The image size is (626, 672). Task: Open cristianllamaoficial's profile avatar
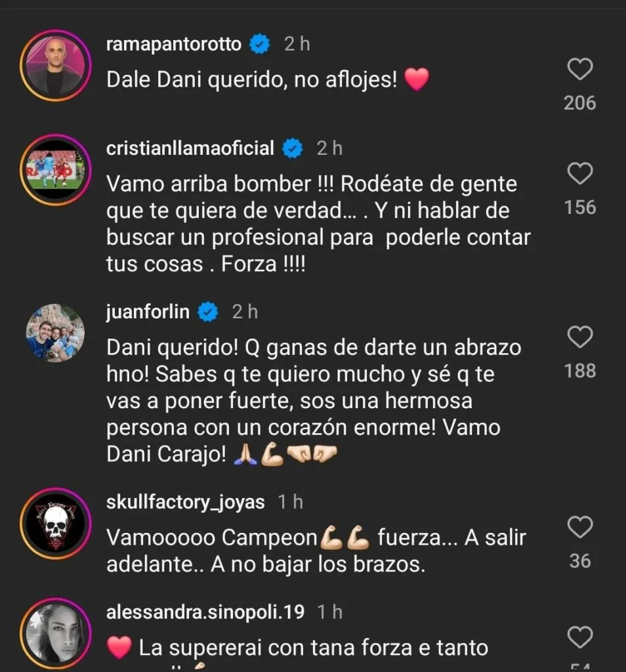pyautogui.click(x=55, y=170)
